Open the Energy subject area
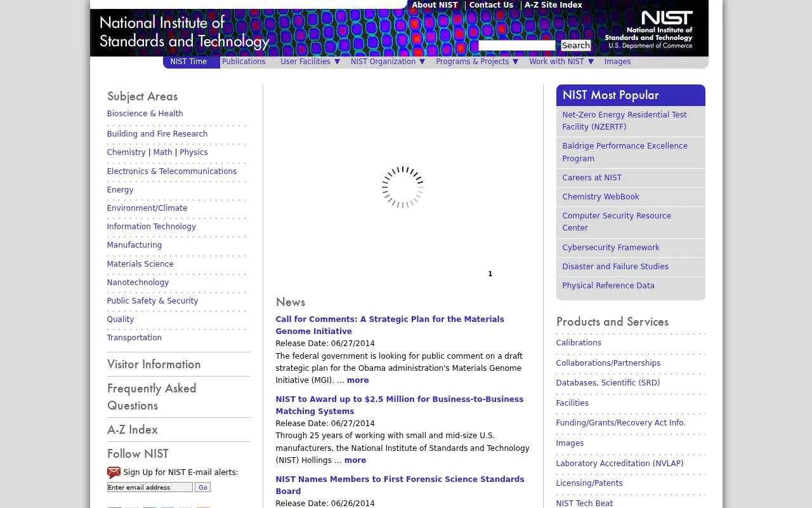 click(120, 190)
